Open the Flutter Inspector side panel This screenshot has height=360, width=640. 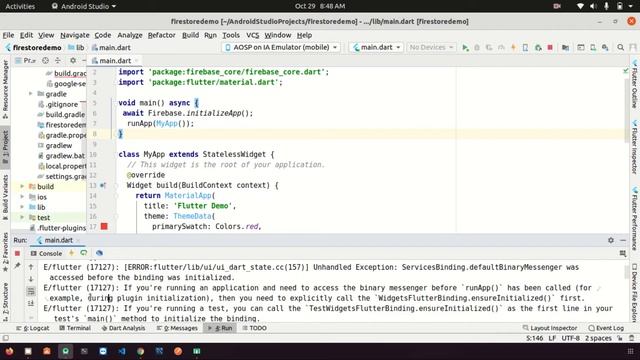[x=635, y=147]
